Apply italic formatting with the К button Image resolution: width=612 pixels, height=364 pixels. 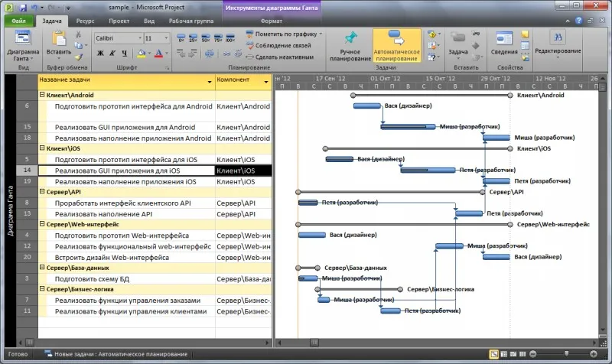(112, 53)
